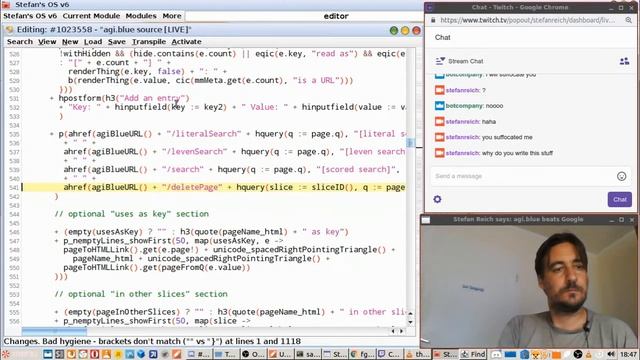Screen dimensions: 640x360
Task: Click the fox face tray icon
Action: (x=535, y=355)
